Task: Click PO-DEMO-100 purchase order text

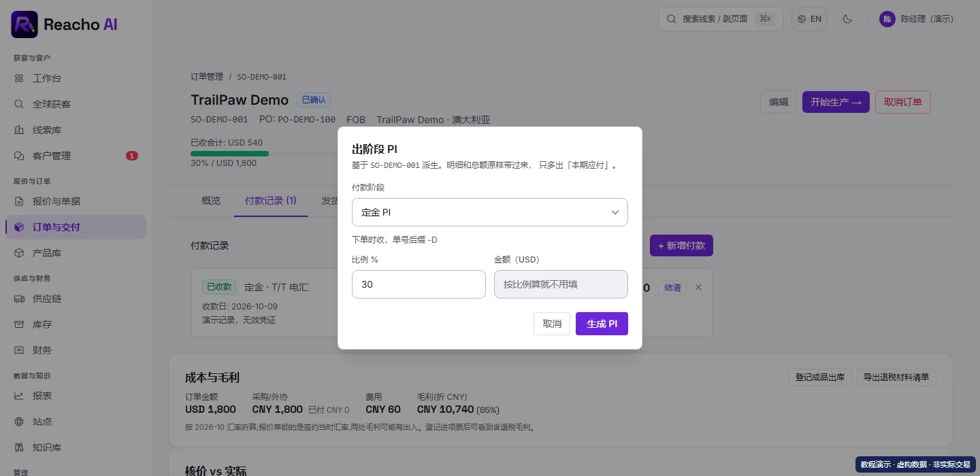Action: point(306,120)
